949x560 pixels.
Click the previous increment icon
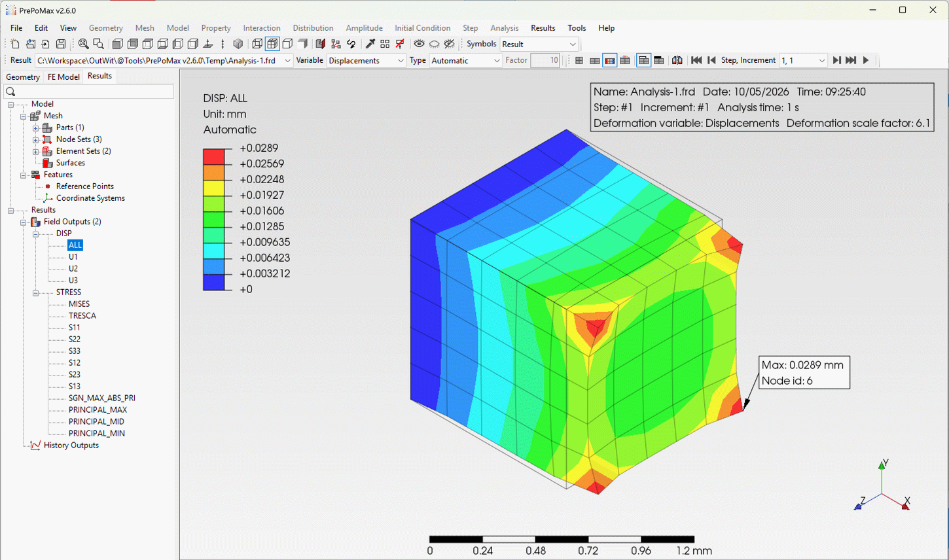pos(711,60)
